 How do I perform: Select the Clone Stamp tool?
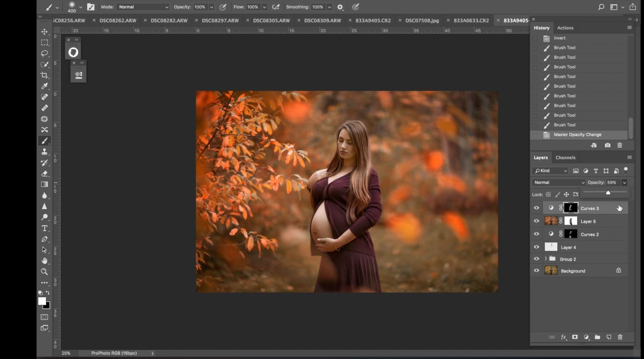45,151
